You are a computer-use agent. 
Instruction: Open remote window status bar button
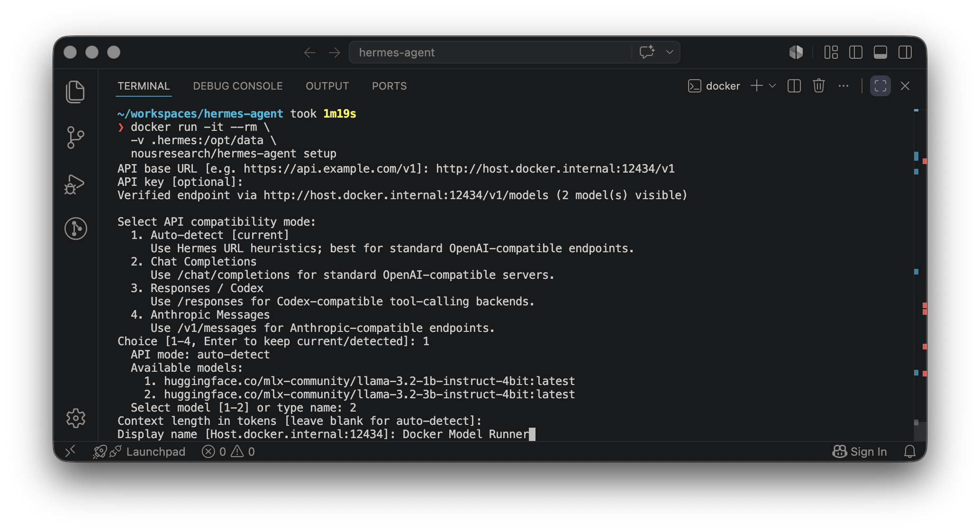coord(70,451)
